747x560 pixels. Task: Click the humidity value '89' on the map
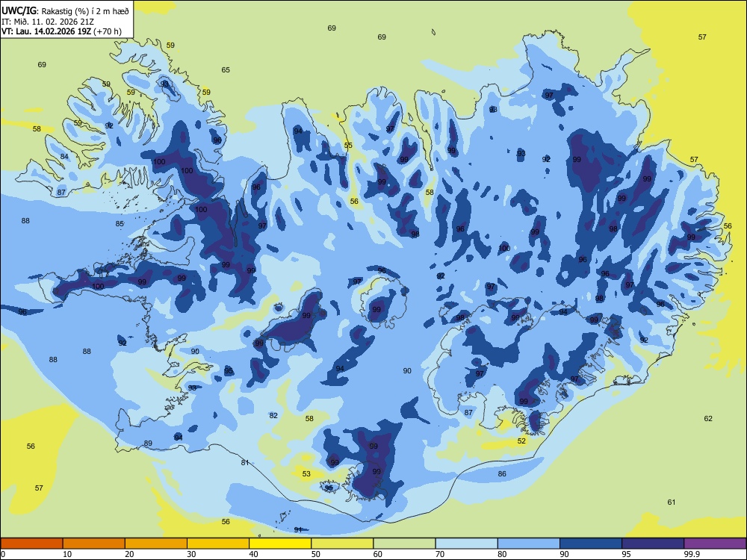tap(148, 444)
